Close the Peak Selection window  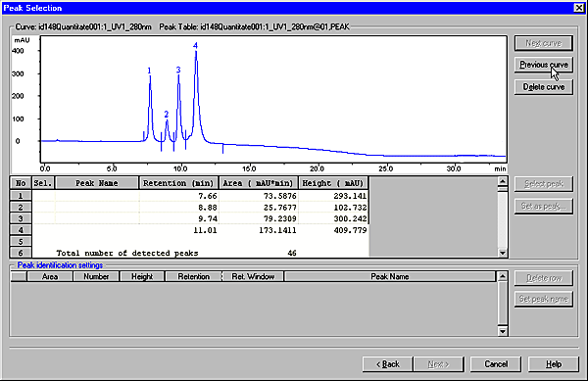(x=579, y=8)
